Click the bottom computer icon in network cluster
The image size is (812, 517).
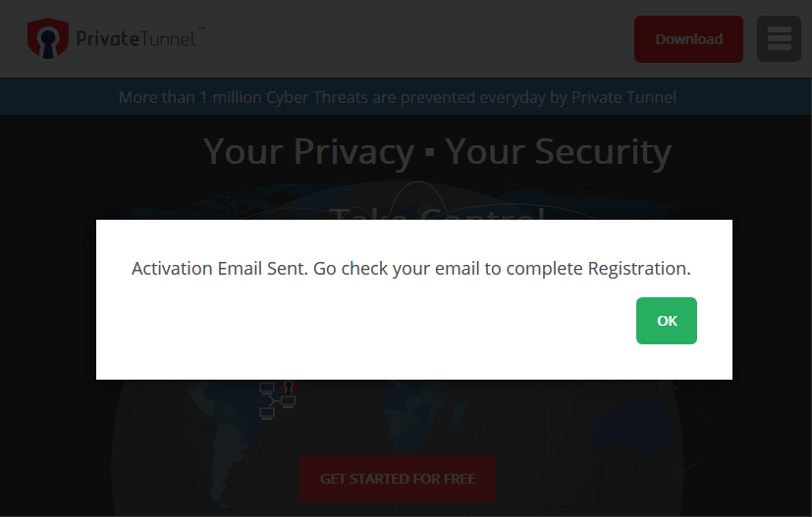(x=267, y=413)
